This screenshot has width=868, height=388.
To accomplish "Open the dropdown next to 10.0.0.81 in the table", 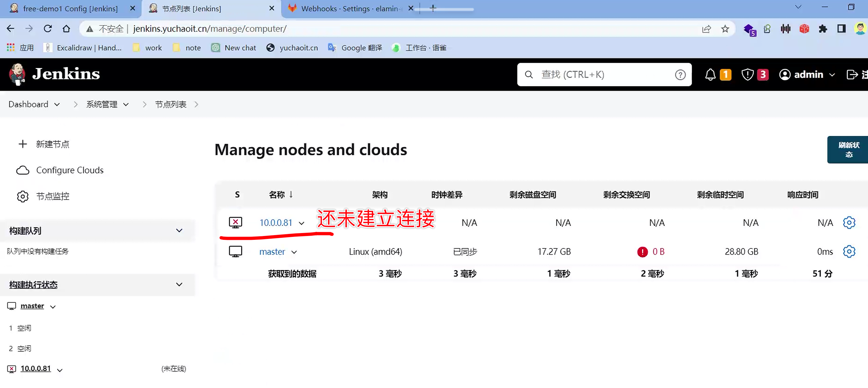I will [302, 223].
